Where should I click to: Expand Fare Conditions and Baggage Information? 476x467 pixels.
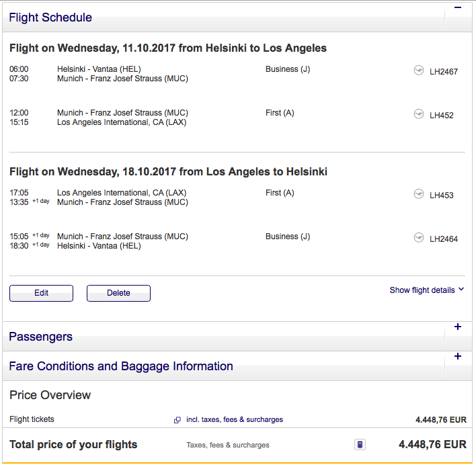[458, 357]
